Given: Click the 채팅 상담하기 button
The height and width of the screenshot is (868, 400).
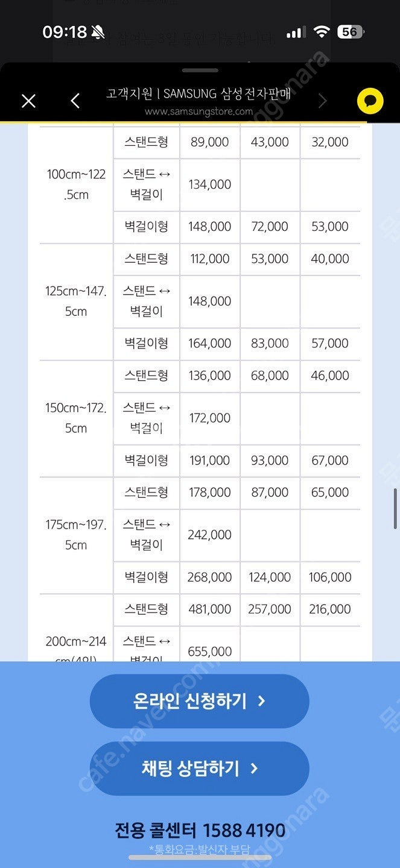Looking at the screenshot, I should (199, 768).
